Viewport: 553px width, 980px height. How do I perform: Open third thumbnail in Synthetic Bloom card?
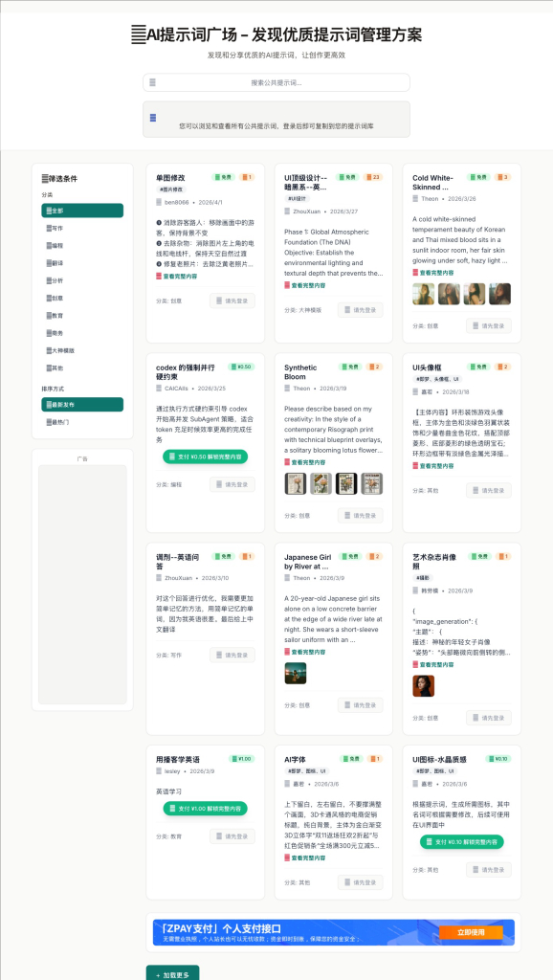[346, 483]
